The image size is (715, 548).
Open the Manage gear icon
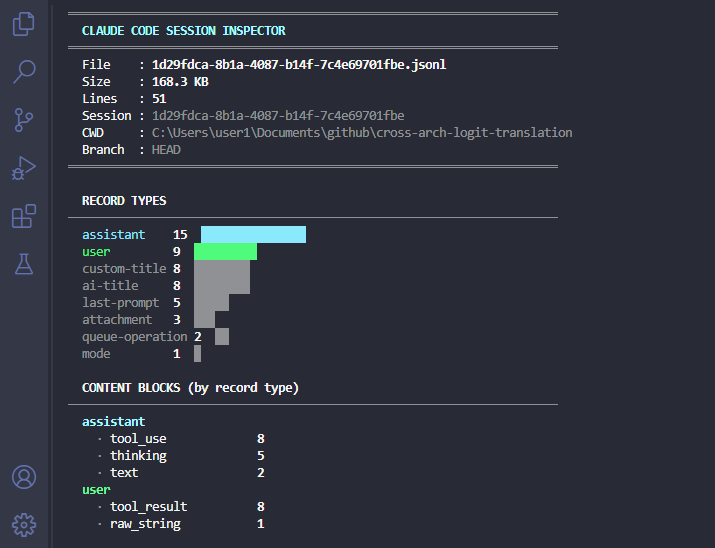click(24, 525)
